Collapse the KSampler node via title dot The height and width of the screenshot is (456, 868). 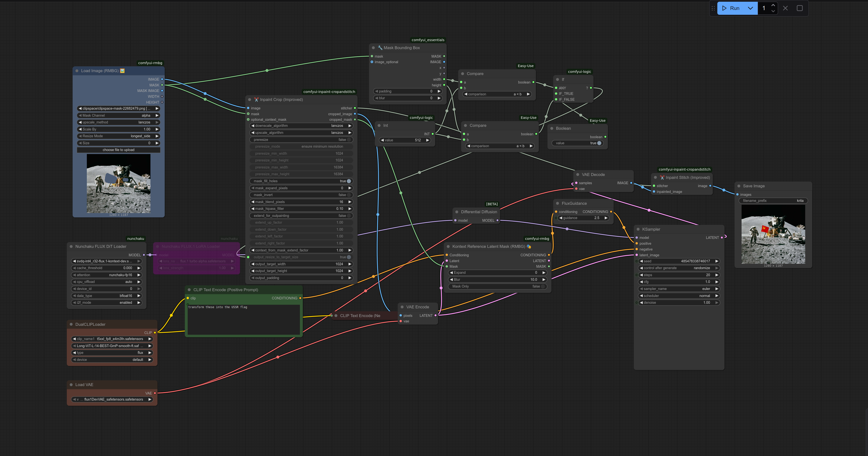tap(638, 229)
